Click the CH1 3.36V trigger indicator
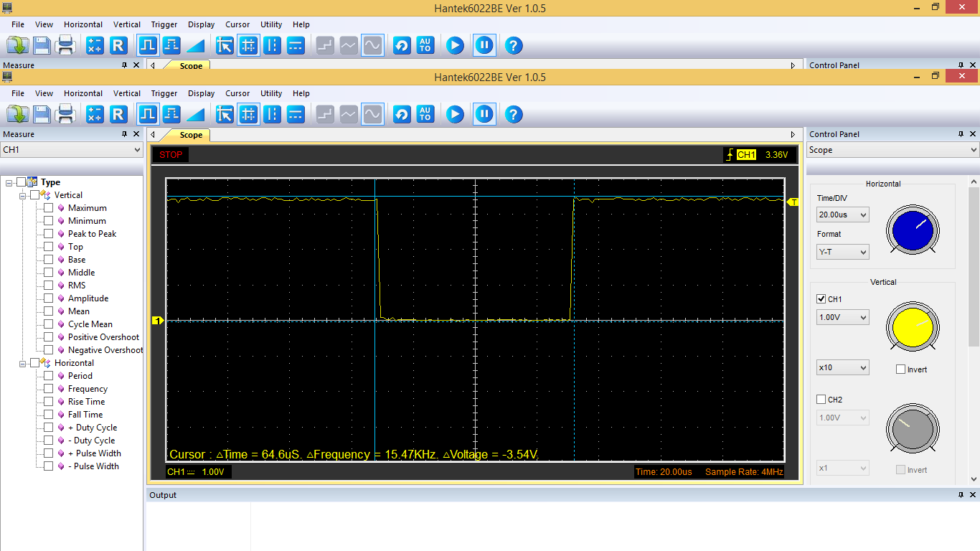This screenshot has height=551, width=980. 759,154
